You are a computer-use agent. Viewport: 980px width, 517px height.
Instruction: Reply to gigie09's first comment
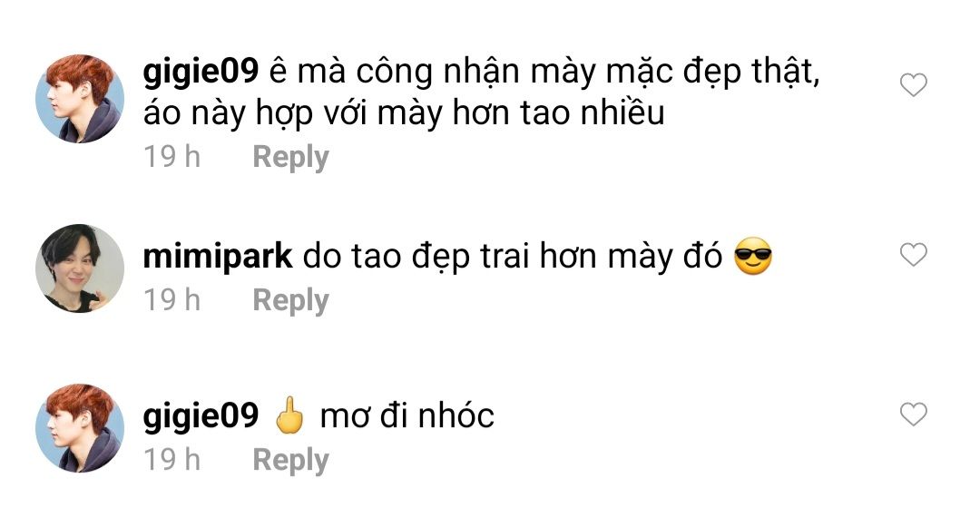290,157
